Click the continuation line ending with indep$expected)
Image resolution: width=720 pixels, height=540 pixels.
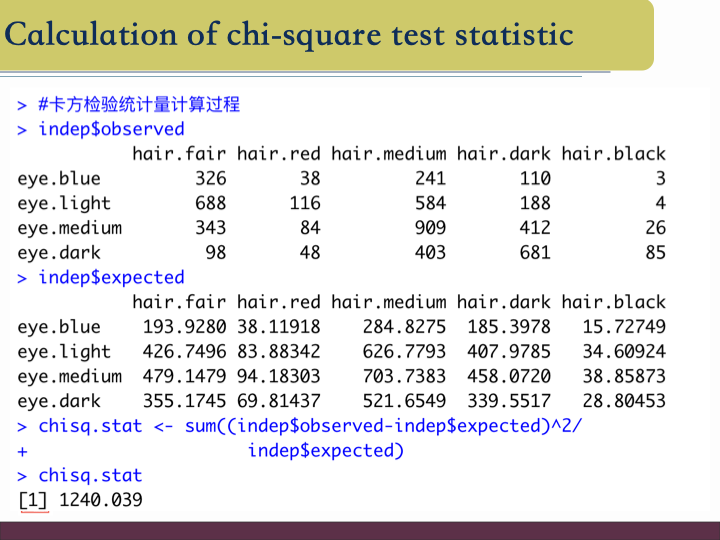pos(325,450)
